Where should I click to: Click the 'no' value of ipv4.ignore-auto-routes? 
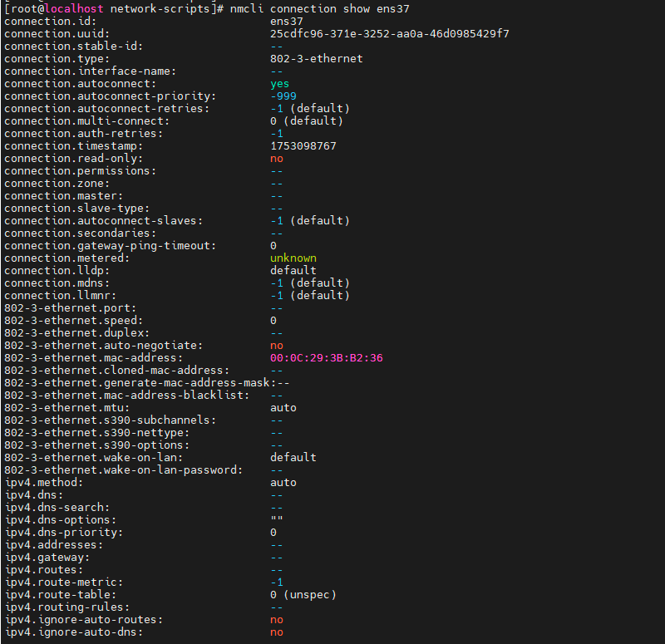point(277,620)
